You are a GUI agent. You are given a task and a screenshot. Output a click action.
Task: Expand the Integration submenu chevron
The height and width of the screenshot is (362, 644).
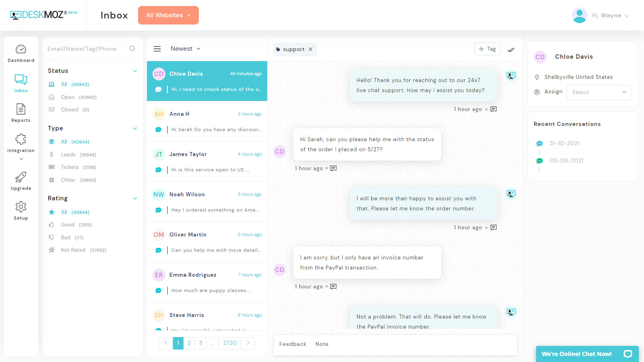21,159
